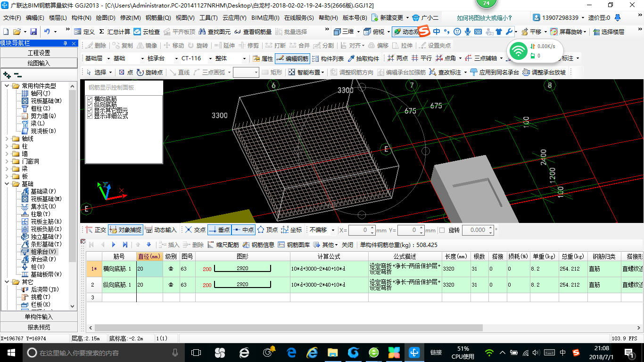Toggle 对象捕捉 object snap
Image resolution: width=644 pixels, height=362 pixels.
point(125,230)
